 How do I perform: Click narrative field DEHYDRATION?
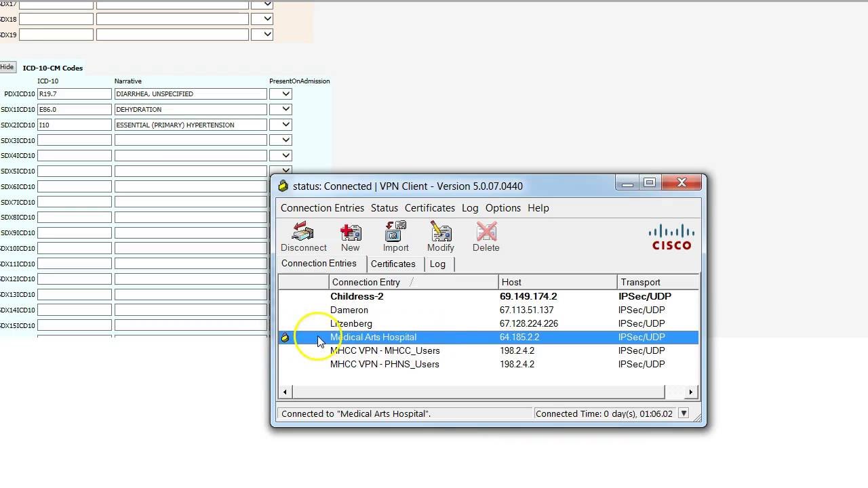[x=191, y=109]
